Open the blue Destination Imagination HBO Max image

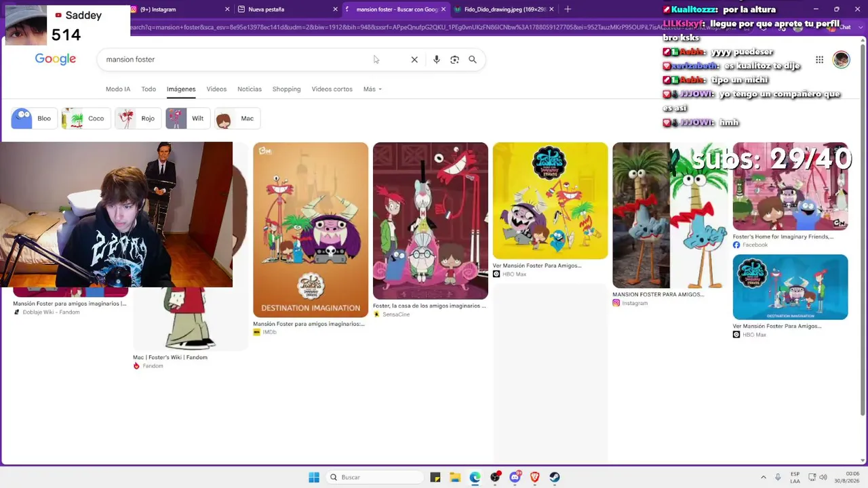point(791,287)
